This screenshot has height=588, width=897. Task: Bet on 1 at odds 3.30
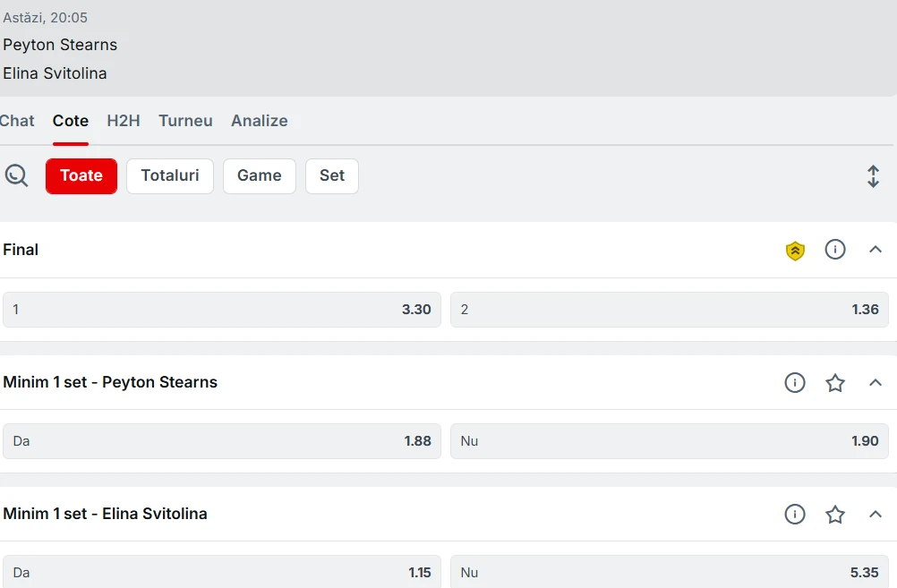(222, 310)
